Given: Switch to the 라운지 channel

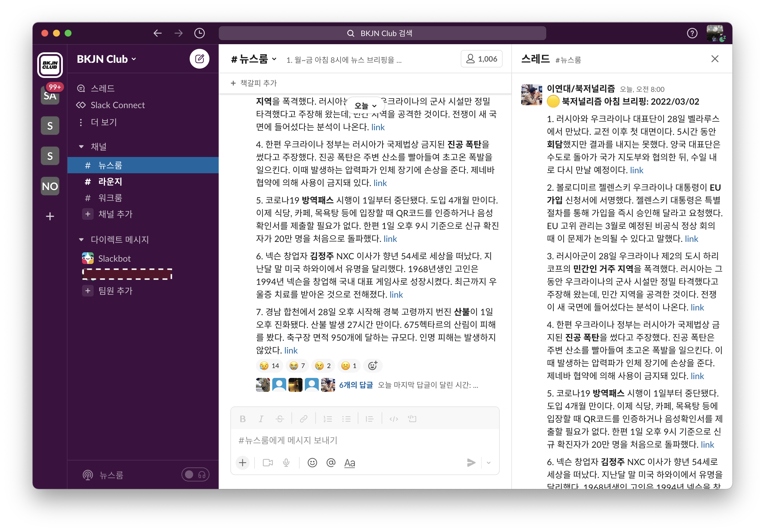Looking at the screenshot, I should coord(110,181).
